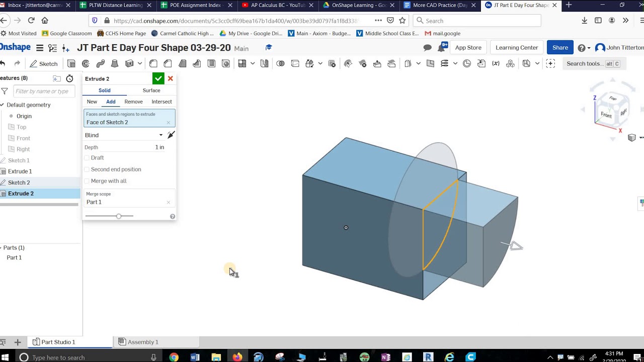The width and height of the screenshot is (644, 362).
Task: Select the Extrude tool in toolbar
Action: 71,64
